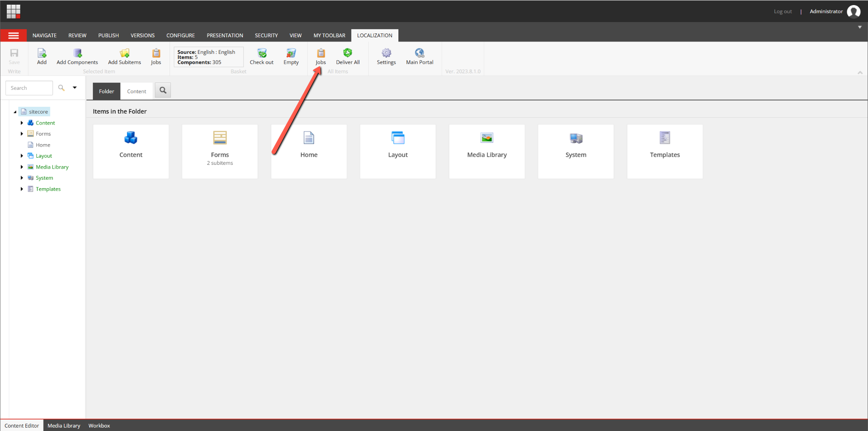Collapse the ribbon using the chevron
Viewport: 868px width, 431px height.
coord(860,72)
